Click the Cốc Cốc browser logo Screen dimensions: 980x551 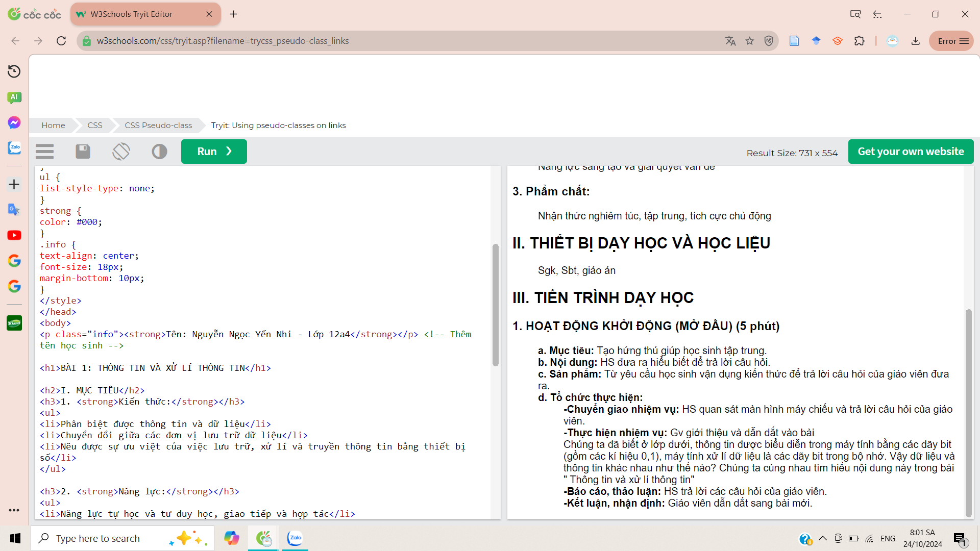(35, 14)
